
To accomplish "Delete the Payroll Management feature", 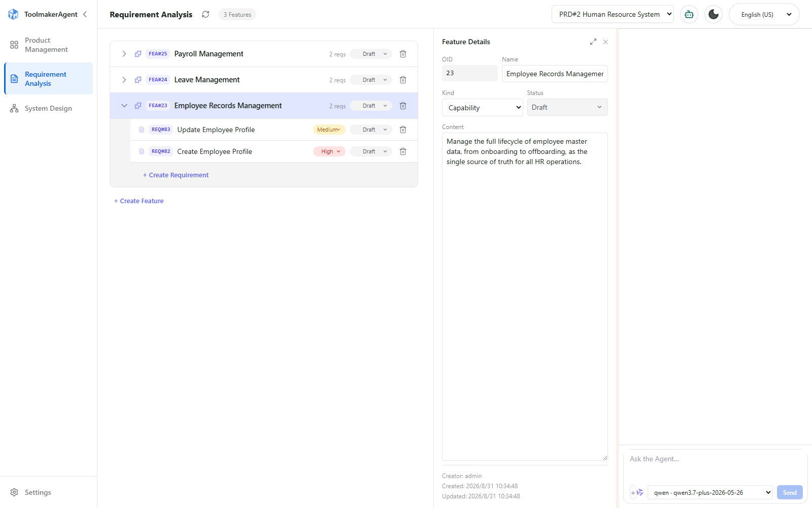I will (x=403, y=54).
